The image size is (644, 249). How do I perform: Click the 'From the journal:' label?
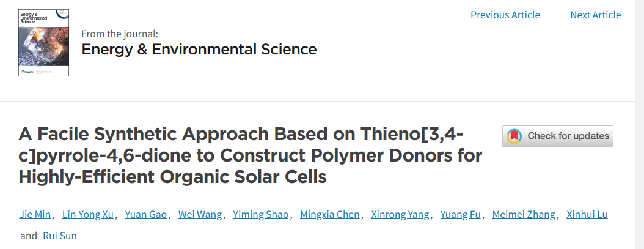pos(120,34)
